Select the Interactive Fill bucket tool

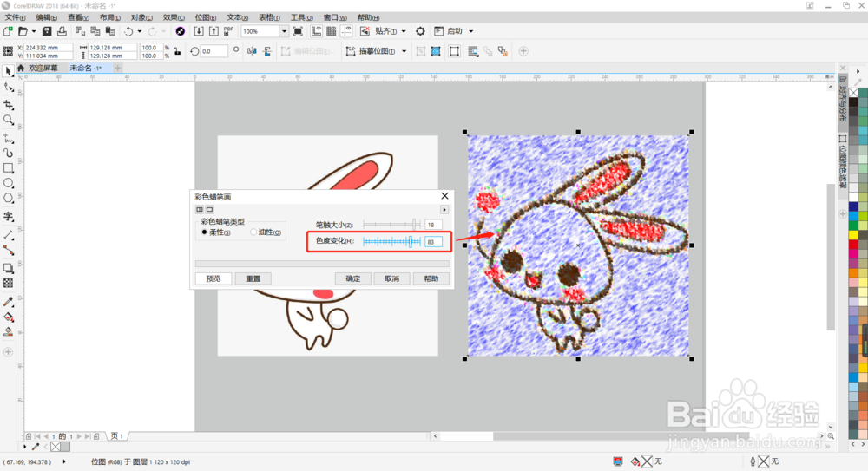pyautogui.click(x=9, y=317)
